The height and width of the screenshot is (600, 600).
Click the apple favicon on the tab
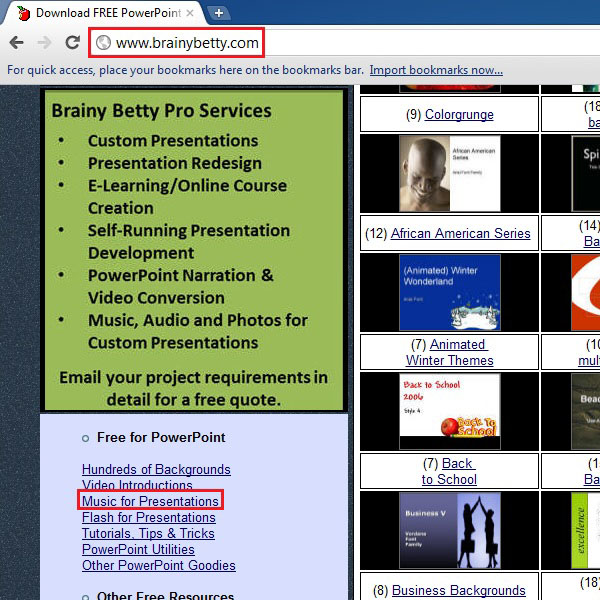(x=24, y=13)
